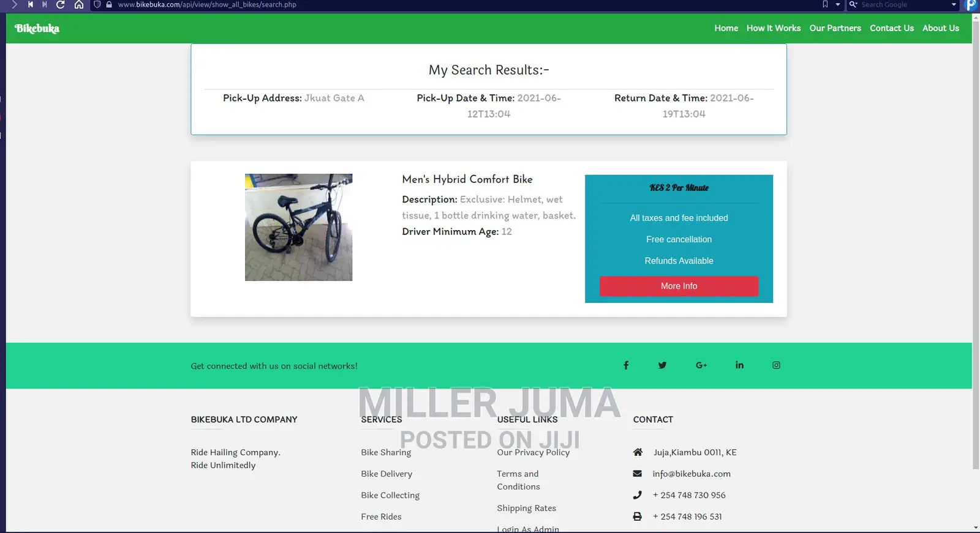Click the Bikebuka logo
This screenshot has width=980, height=533.
click(37, 28)
